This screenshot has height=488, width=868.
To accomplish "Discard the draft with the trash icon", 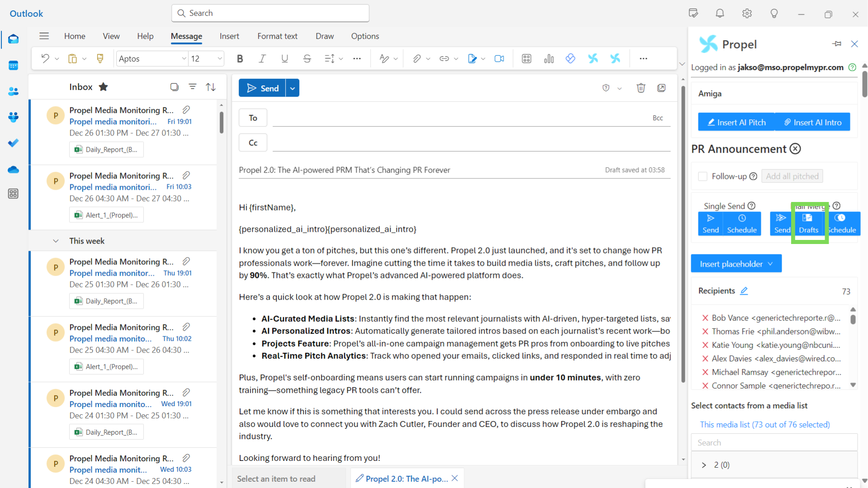I will pos(641,88).
